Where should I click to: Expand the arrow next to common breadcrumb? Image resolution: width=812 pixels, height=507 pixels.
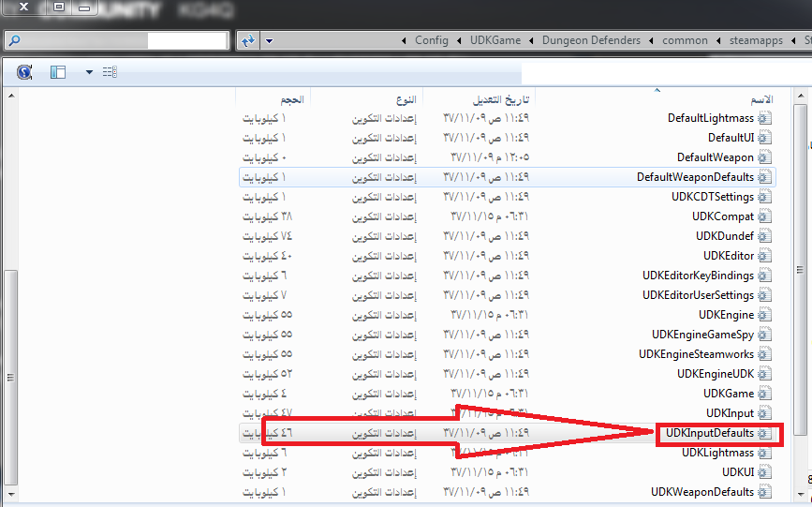(651, 40)
